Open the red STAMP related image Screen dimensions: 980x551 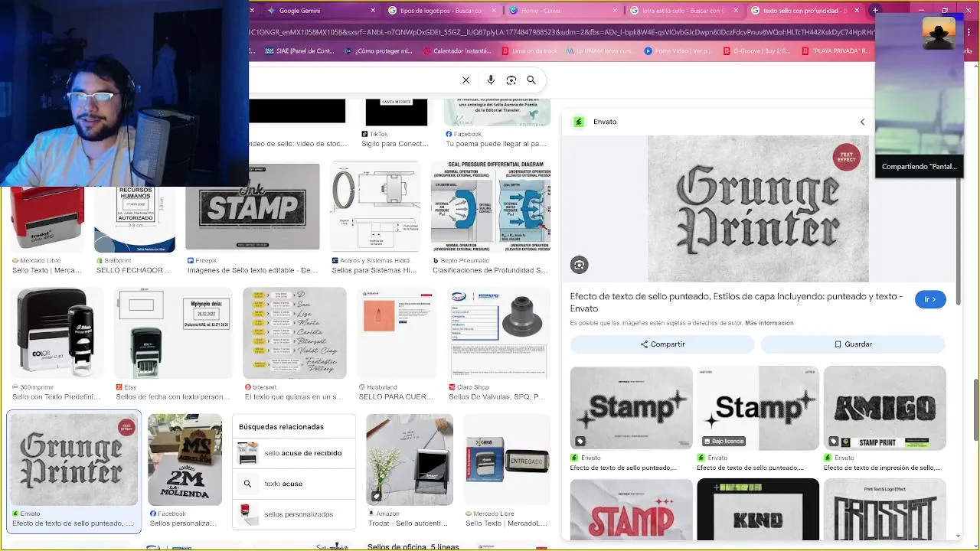[x=632, y=509]
